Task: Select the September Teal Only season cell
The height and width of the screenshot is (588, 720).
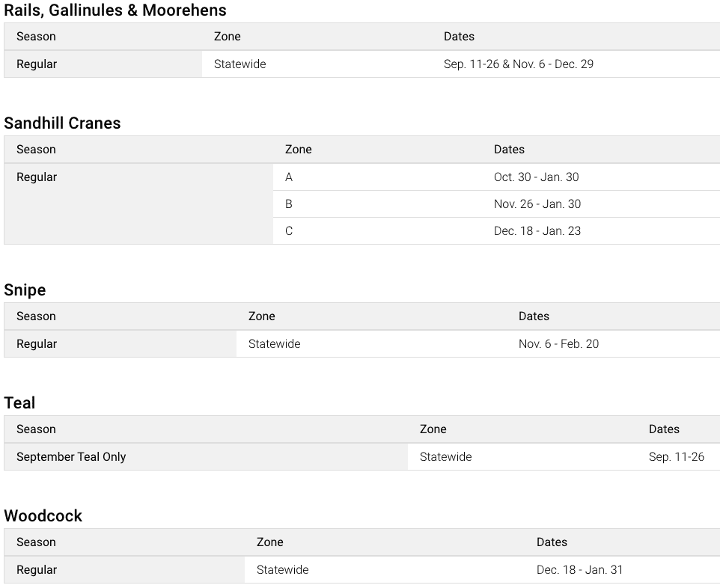Action: pyautogui.click(x=71, y=457)
